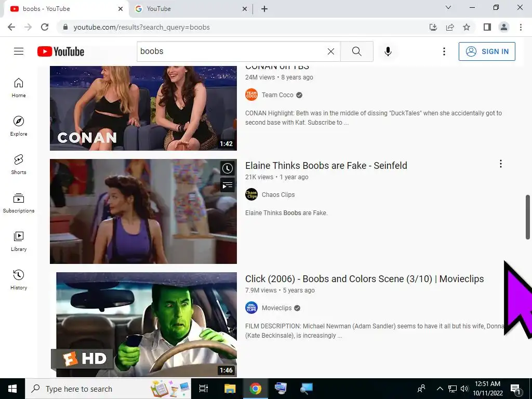This screenshot has height=399, width=532.
Task: Click the install app icon in address bar
Action: point(433,27)
